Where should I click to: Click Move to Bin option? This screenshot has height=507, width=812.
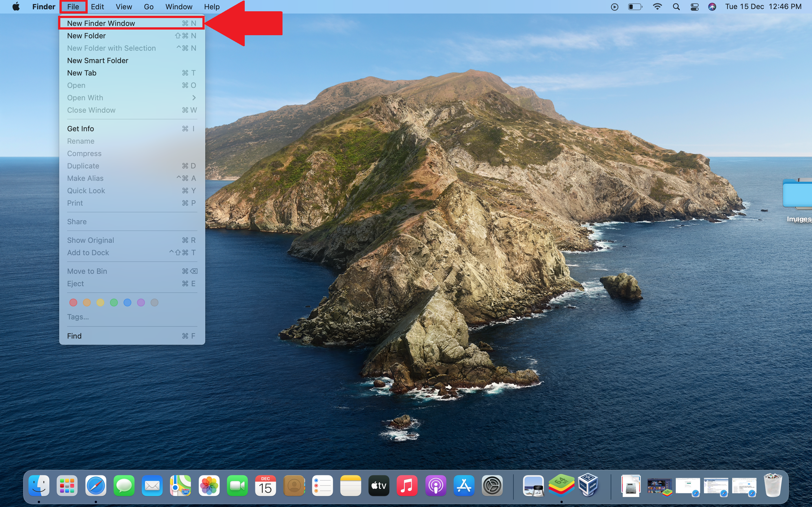pos(87,270)
